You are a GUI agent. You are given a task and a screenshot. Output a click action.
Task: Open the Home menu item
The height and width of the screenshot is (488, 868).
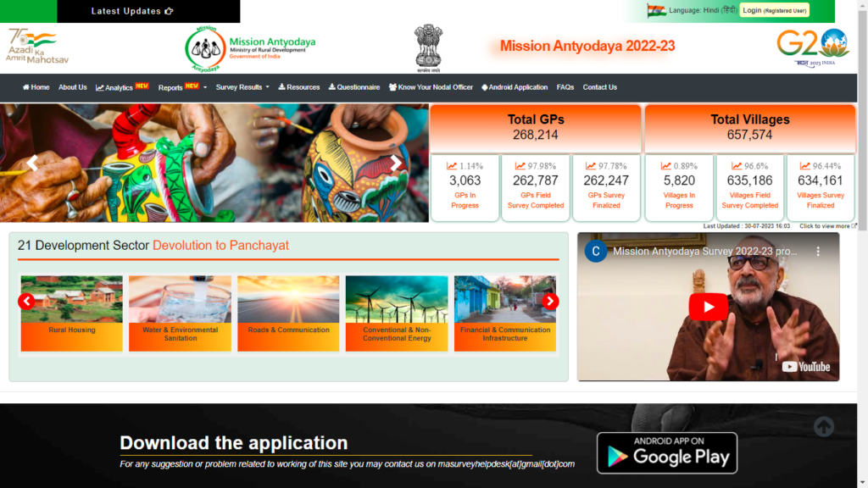pyautogui.click(x=36, y=87)
